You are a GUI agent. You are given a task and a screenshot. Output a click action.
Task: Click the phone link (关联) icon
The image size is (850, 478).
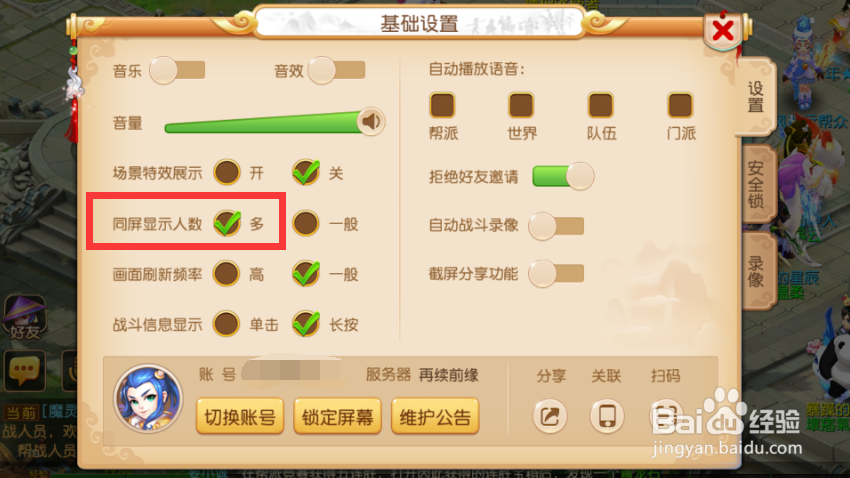[607, 416]
